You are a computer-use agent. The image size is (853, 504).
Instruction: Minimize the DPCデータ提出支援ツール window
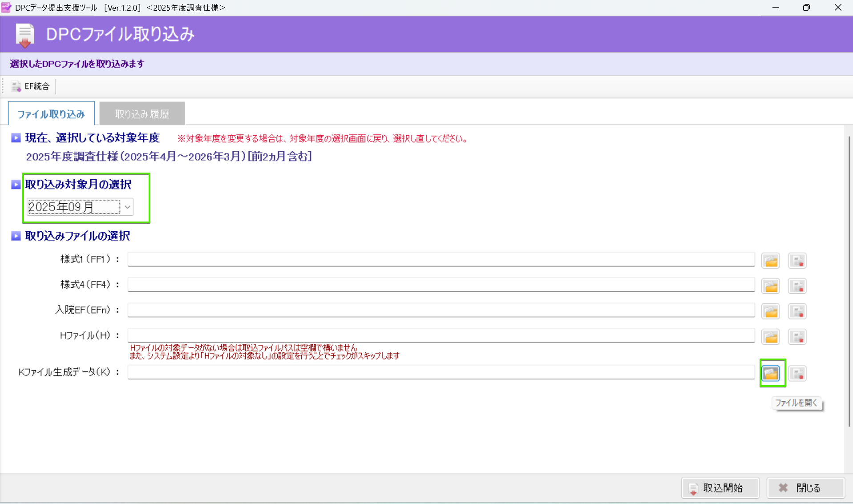[x=776, y=8]
